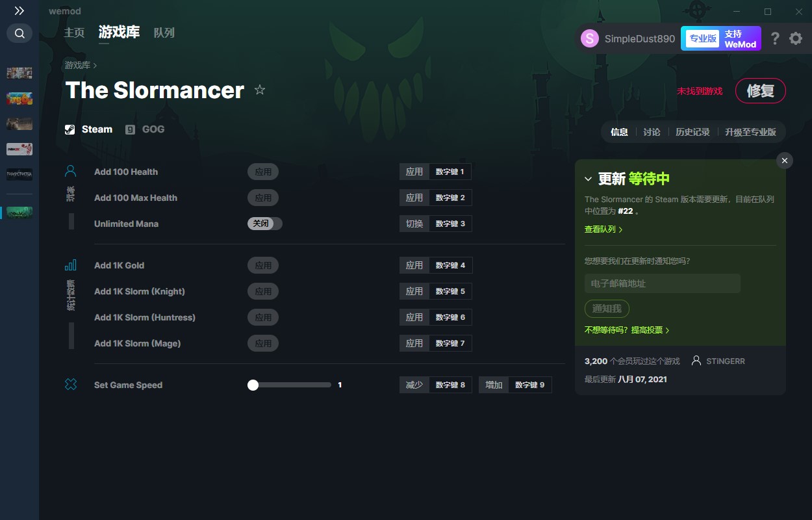Open the 提高投票 boost votes link
Viewport: 812px width, 520px height.
coord(650,330)
